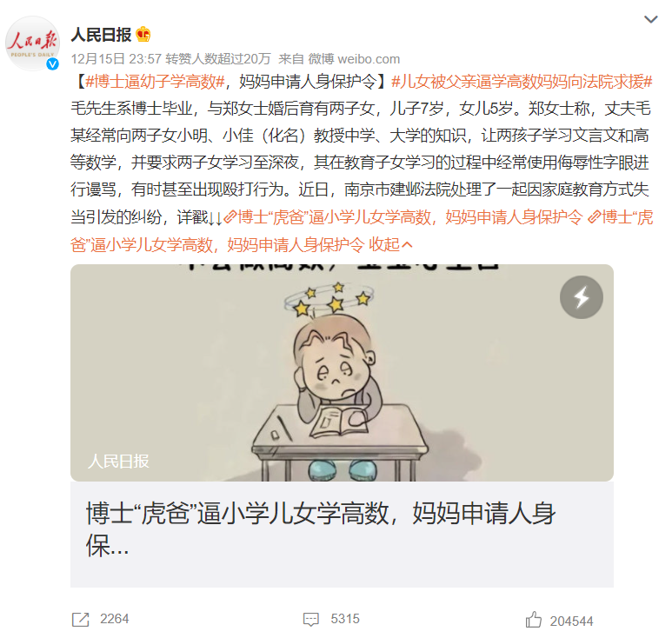
Task: Open the post options chevron menu
Action: (x=650, y=19)
